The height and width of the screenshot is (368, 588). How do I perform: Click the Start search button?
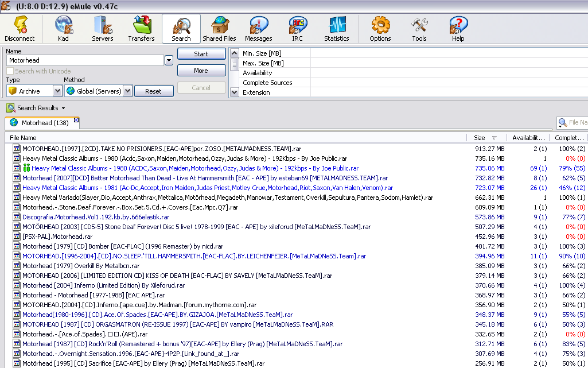[201, 53]
